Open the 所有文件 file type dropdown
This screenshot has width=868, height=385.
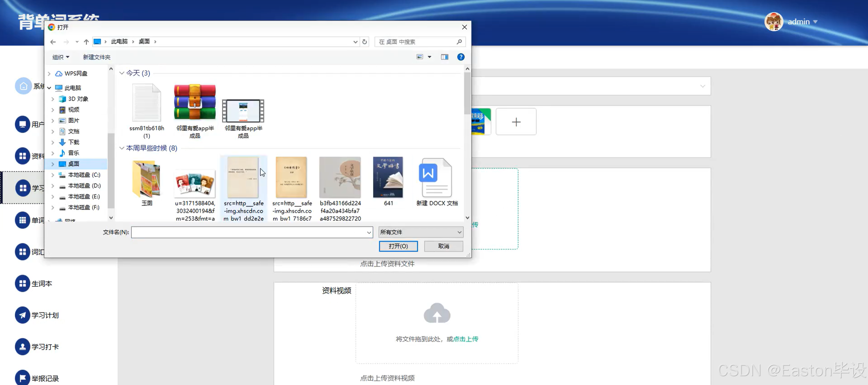(421, 232)
